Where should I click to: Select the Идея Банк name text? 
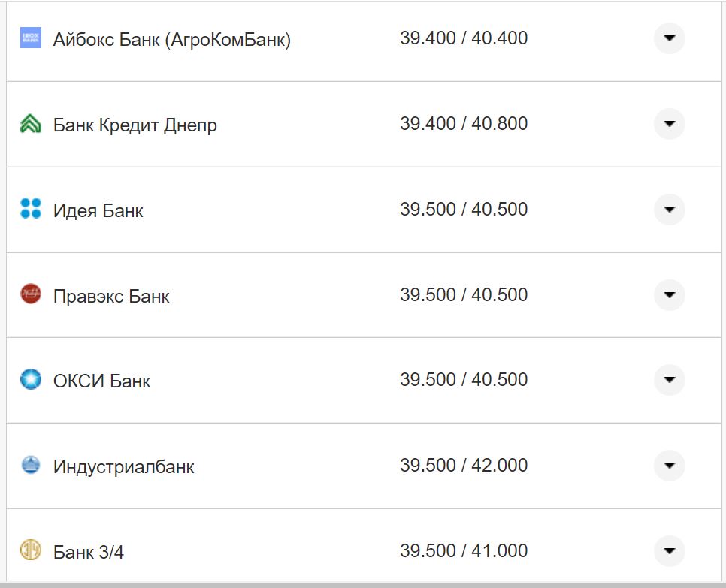[x=98, y=210]
